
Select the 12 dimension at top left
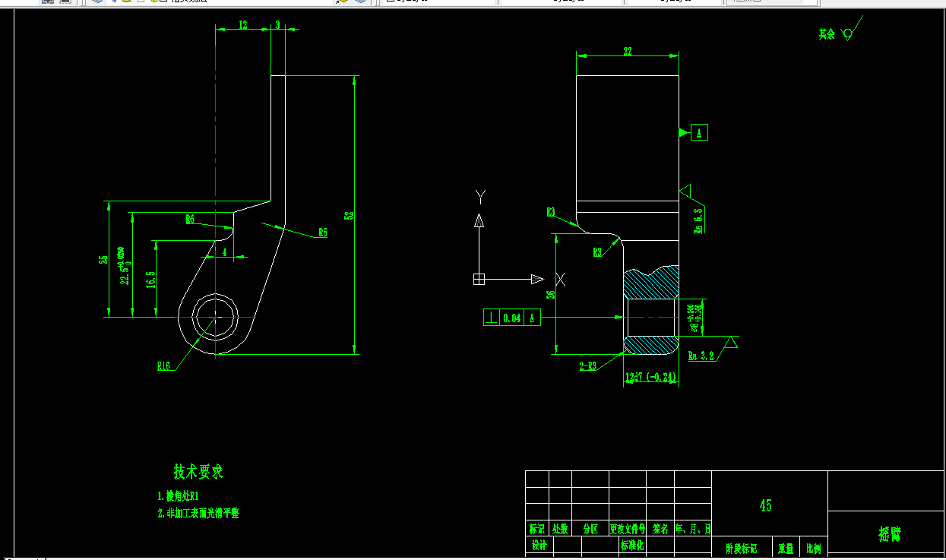(243, 25)
